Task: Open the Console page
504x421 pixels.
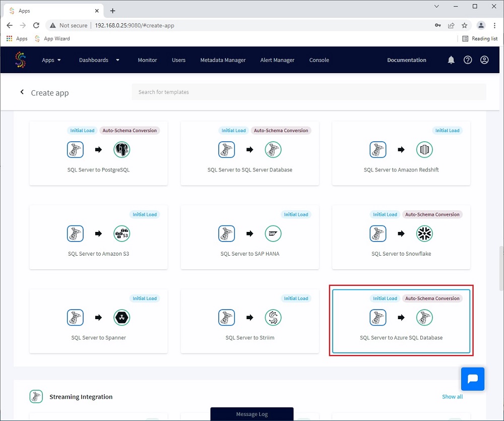Action: [319, 60]
